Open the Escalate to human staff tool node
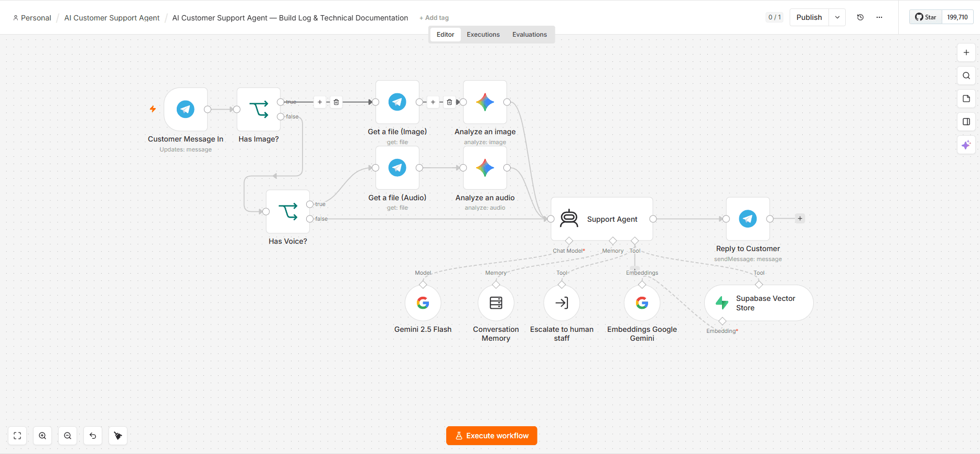 [562, 302]
